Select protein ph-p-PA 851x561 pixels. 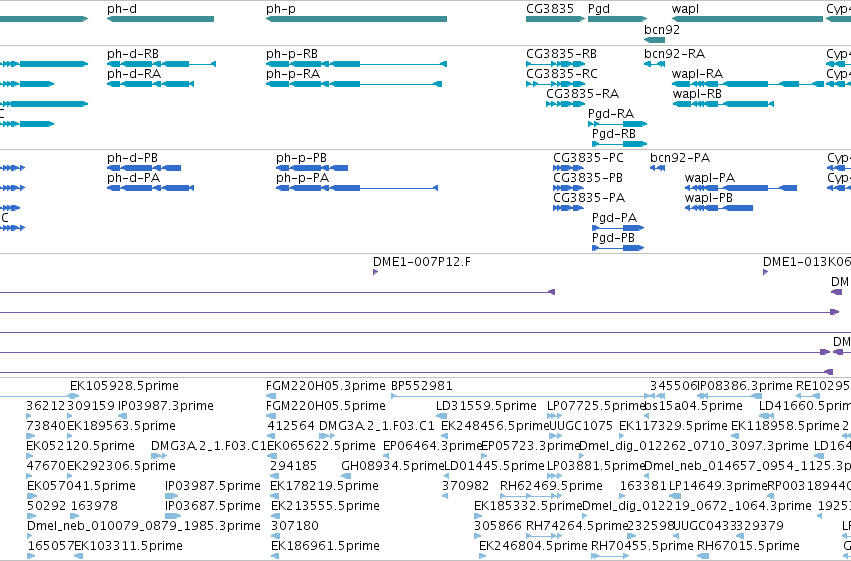click(357, 188)
